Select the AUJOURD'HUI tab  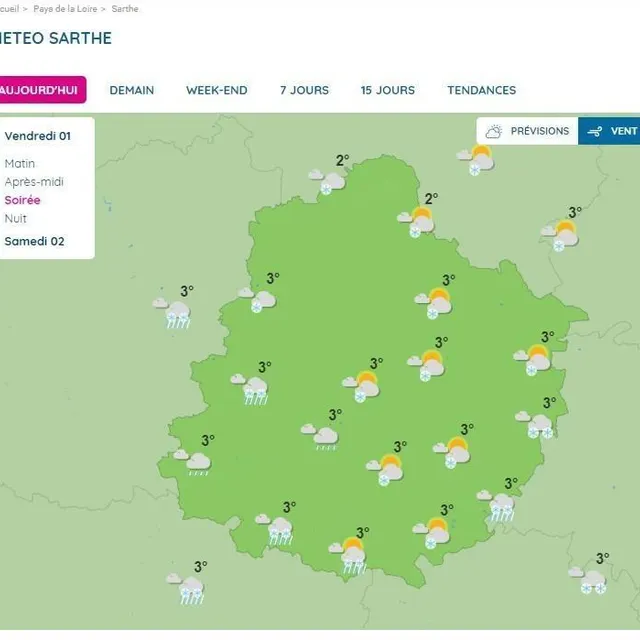click(41, 90)
